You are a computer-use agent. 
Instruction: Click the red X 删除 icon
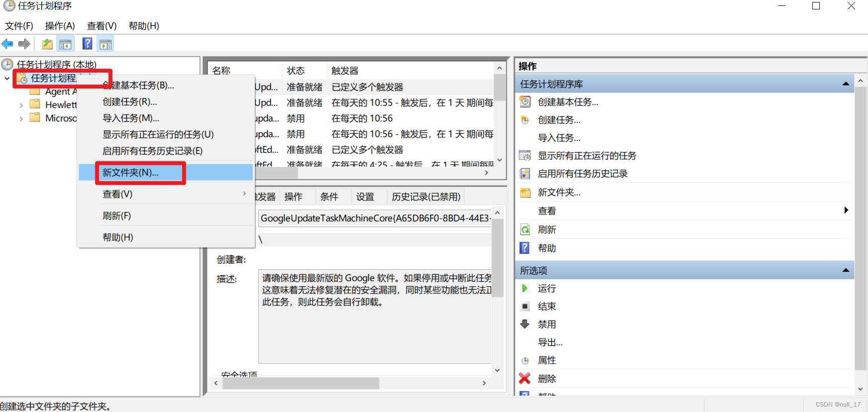tap(524, 379)
